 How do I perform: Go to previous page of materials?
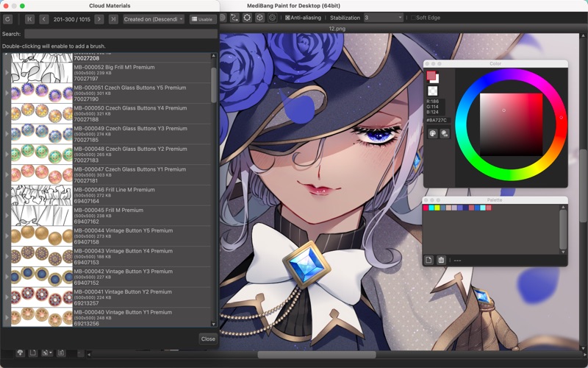pos(44,19)
